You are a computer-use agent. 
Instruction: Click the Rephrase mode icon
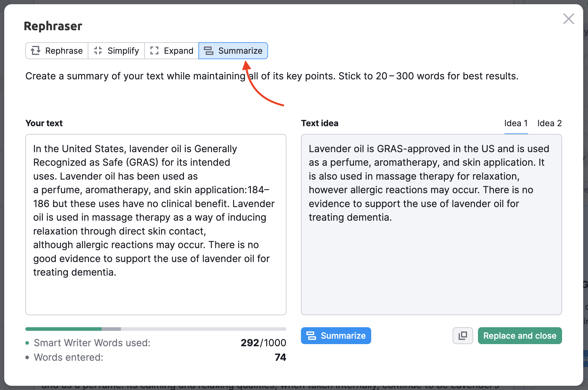(x=36, y=51)
